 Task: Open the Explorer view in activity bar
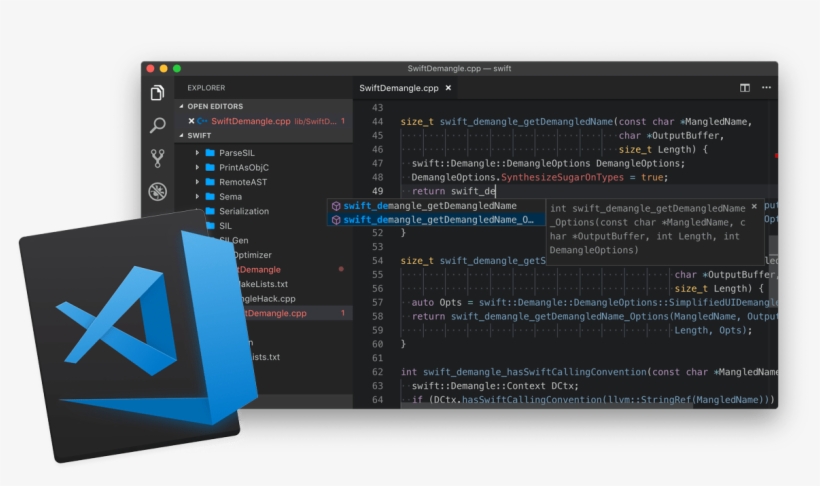click(157, 93)
